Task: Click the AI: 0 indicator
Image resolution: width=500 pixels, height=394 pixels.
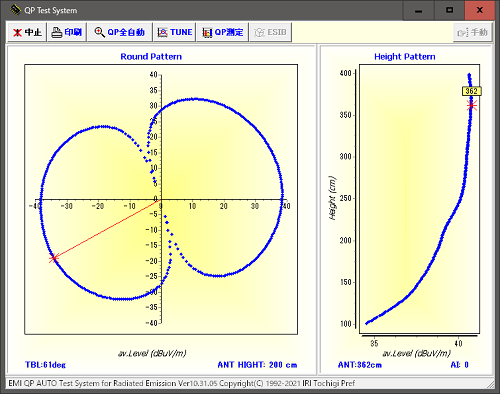Action: (x=459, y=365)
